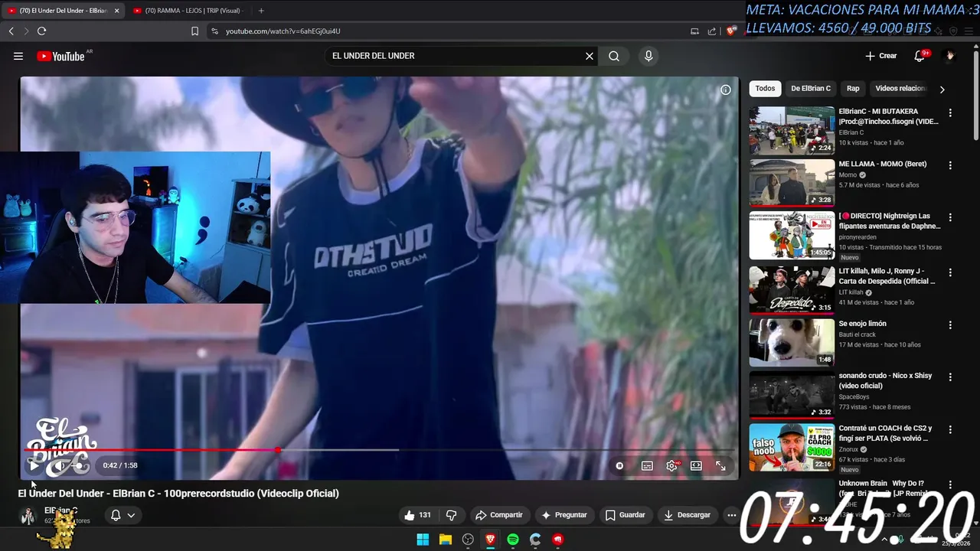The image size is (980, 551).
Task: Open a new browser tab
Action: coord(261,11)
